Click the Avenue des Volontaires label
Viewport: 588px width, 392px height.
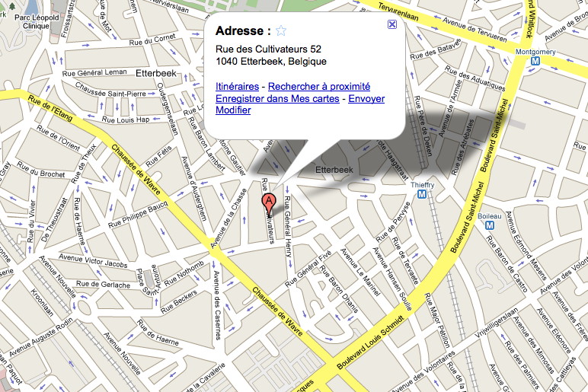pyautogui.click(x=422, y=372)
